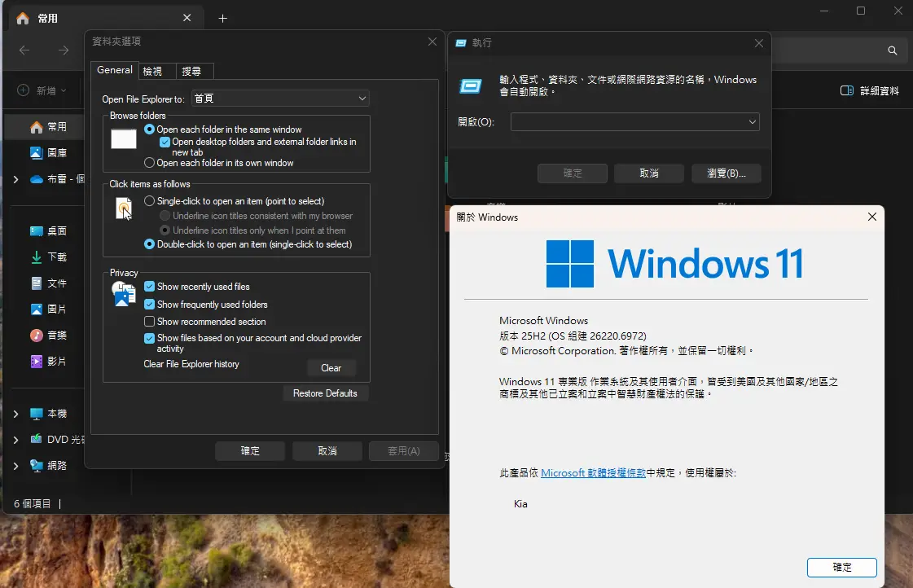Open 桌面 desktop in sidebar
This screenshot has height=588, width=913.
pyautogui.click(x=48, y=231)
